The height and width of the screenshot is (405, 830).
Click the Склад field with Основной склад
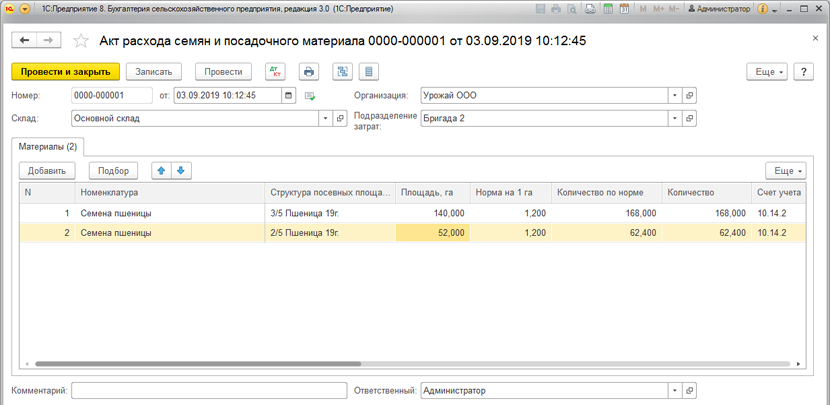pos(195,119)
